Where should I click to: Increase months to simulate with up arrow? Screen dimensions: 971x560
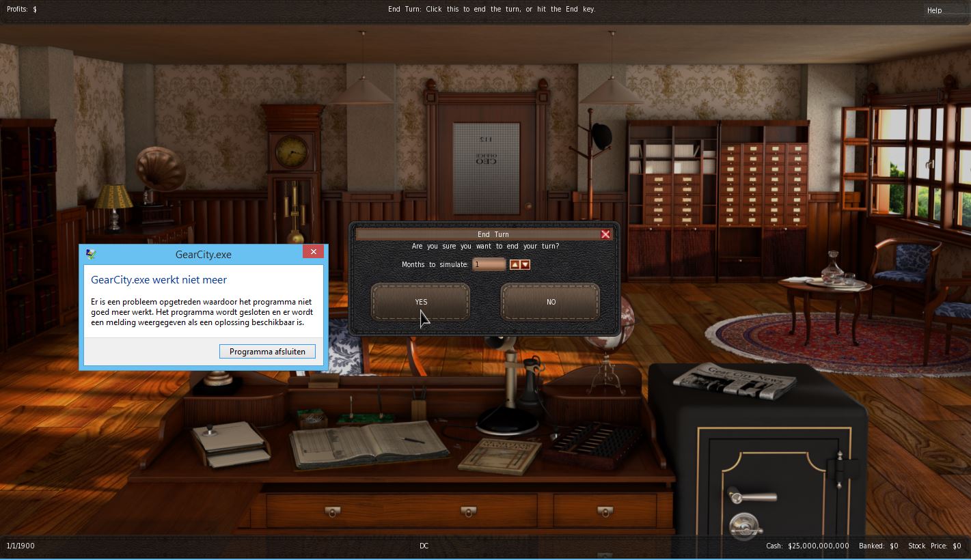pyautogui.click(x=515, y=264)
